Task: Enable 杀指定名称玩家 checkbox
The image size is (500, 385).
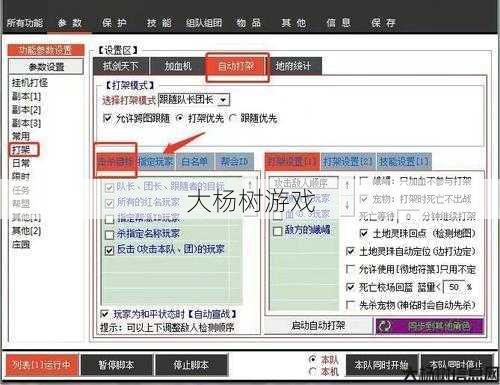Action: click(x=109, y=234)
